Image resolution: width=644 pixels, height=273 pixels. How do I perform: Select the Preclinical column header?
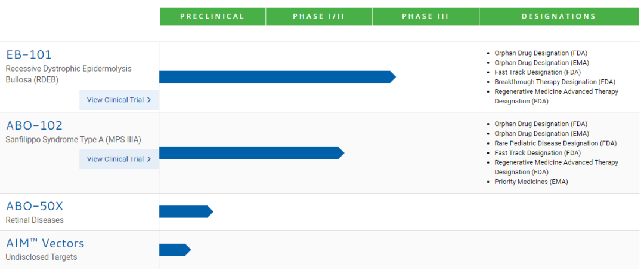[212, 16]
